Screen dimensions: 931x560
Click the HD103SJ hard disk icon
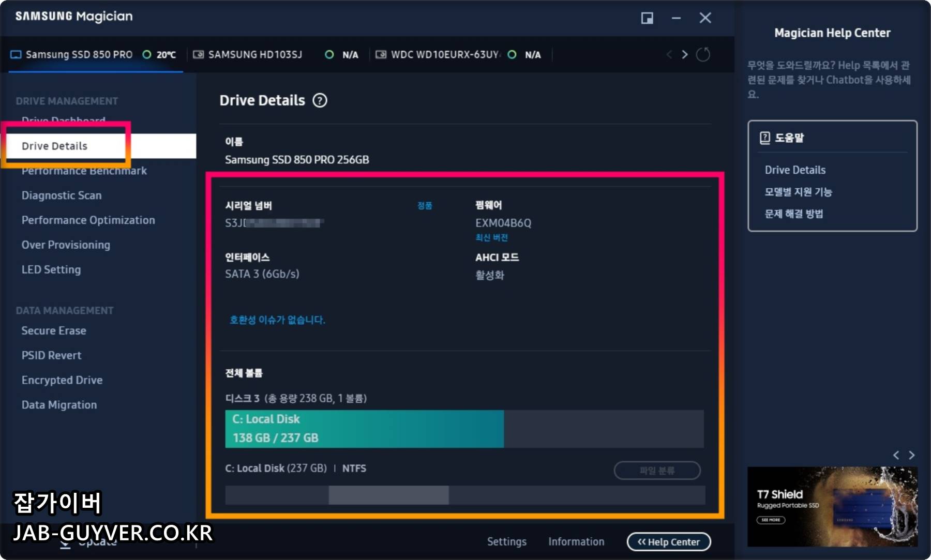click(x=198, y=54)
